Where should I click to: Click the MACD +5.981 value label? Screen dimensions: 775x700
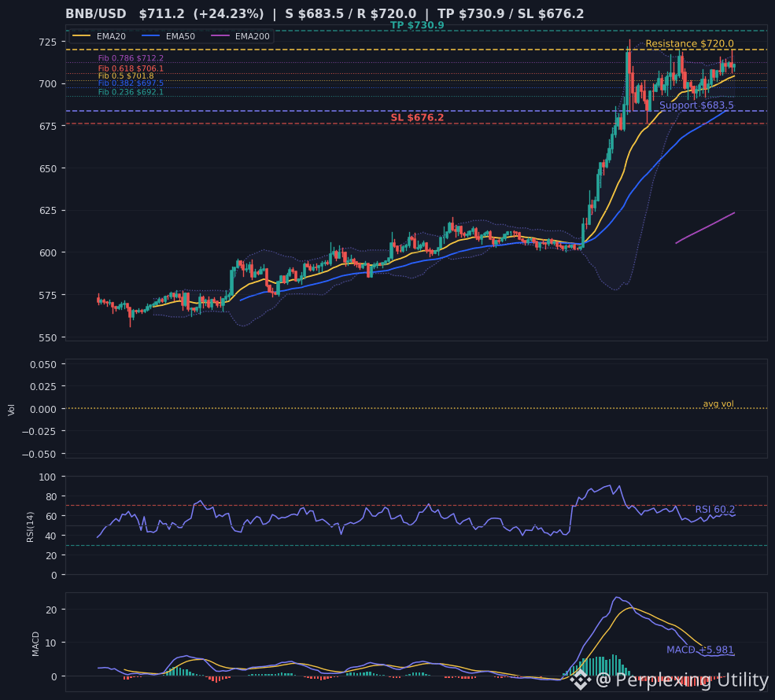tap(700, 650)
